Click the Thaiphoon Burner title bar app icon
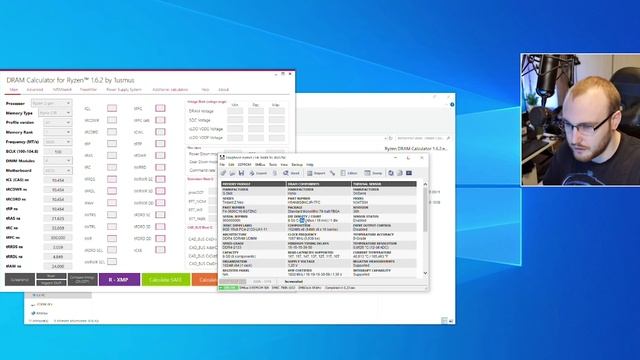The width and height of the screenshot is (640, 360). point(222,157)
